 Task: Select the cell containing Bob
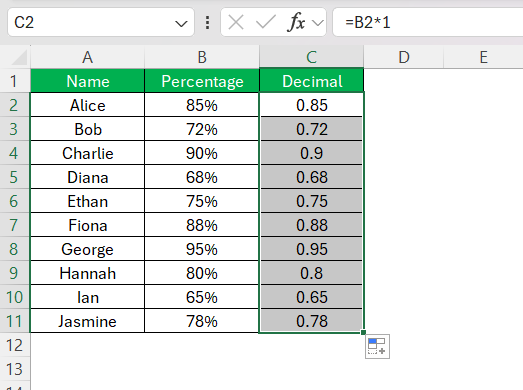point(87,129)
